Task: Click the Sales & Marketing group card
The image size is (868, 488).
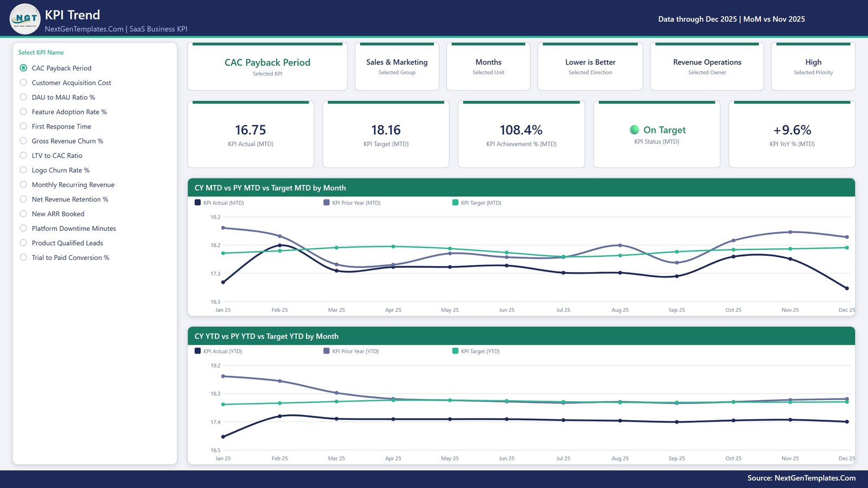Action: pos(397,67)
